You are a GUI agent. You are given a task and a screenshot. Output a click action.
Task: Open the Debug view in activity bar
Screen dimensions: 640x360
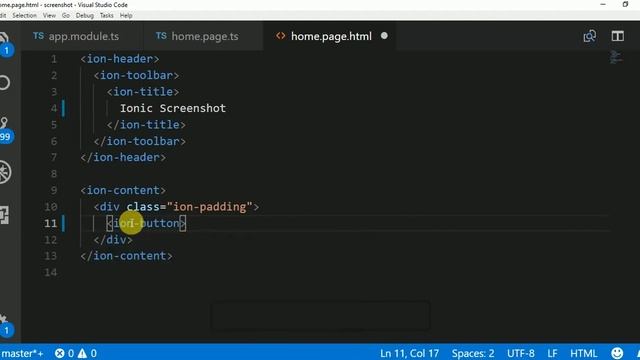tap(5, 172)
